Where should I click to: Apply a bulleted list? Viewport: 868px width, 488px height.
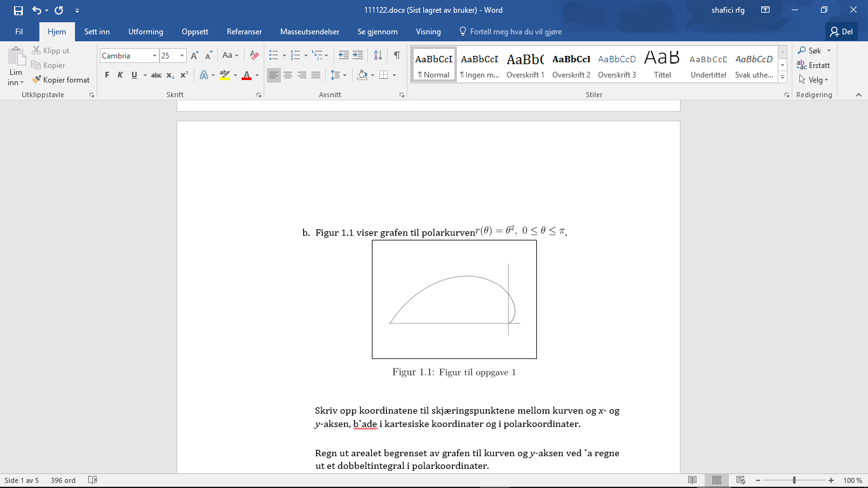pos(274,56)
